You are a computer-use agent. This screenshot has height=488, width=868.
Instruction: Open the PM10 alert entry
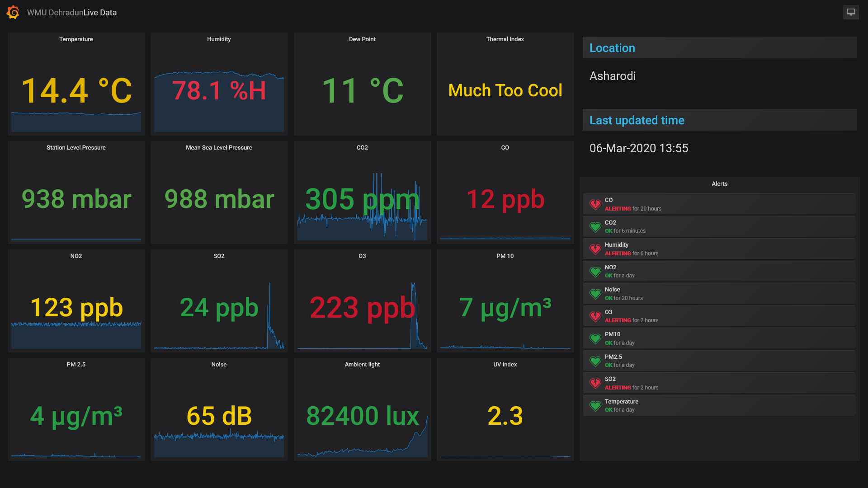(x=612, y=334)
